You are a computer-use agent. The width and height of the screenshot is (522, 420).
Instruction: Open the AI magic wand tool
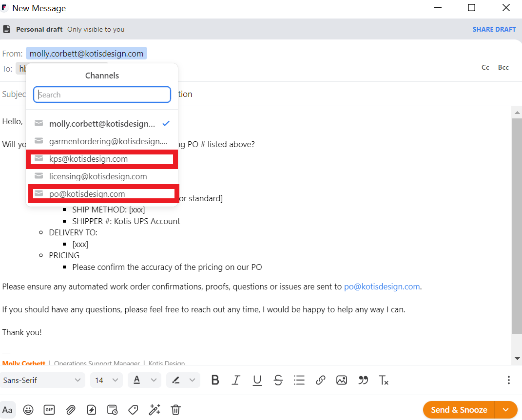tap(155, 410)
